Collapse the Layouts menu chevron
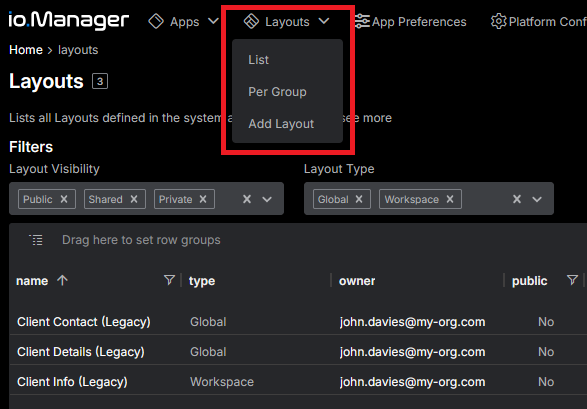The image size is (587, 409). click(324, 21)
